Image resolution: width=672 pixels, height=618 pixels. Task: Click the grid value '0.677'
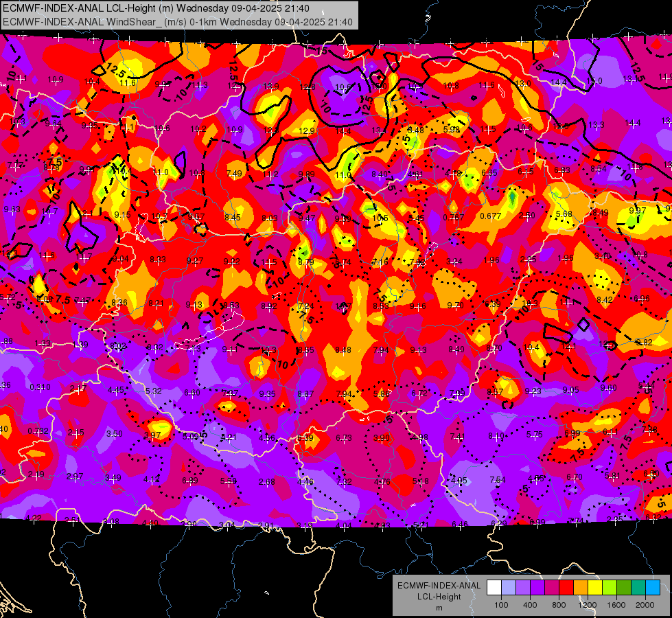pyautogui.click(x=491, y=216)
